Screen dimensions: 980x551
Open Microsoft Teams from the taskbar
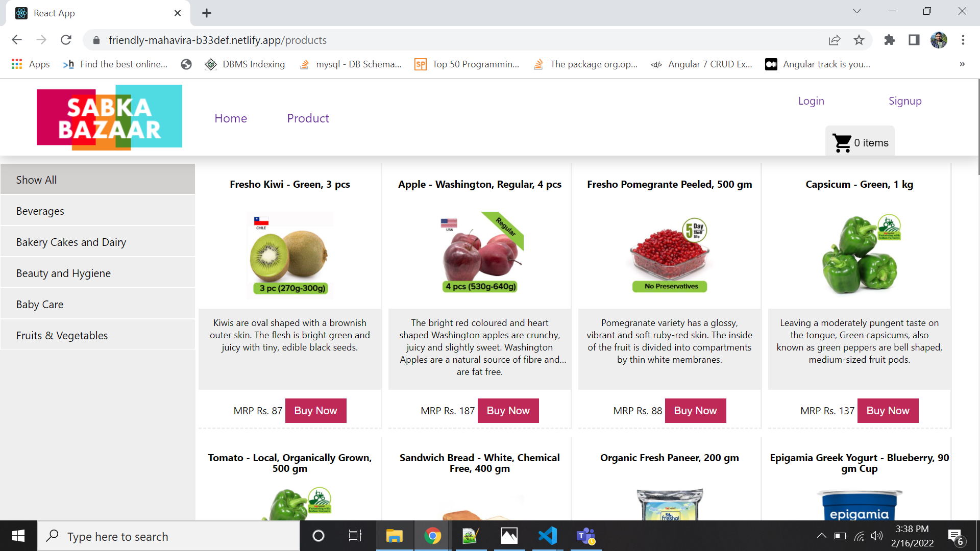(586, 536)
